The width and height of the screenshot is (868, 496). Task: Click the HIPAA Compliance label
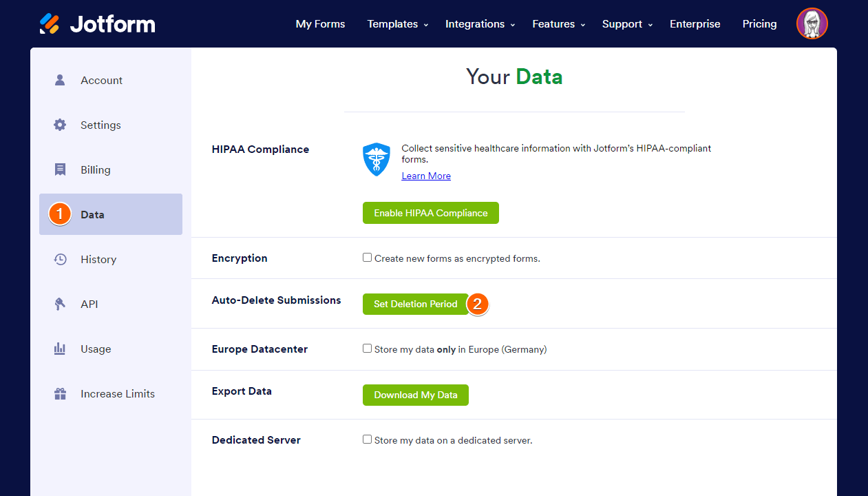tap(261, 149)
